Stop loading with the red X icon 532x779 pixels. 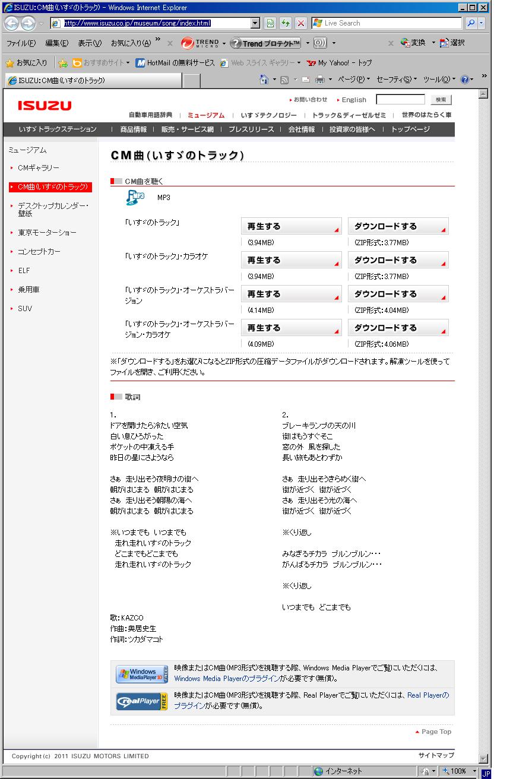[x=300, y=23]
